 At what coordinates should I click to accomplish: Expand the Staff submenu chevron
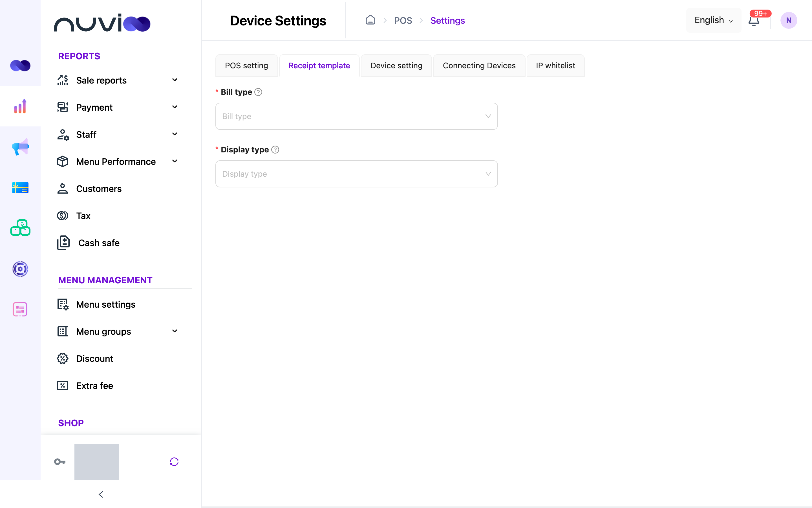point(175,134)
